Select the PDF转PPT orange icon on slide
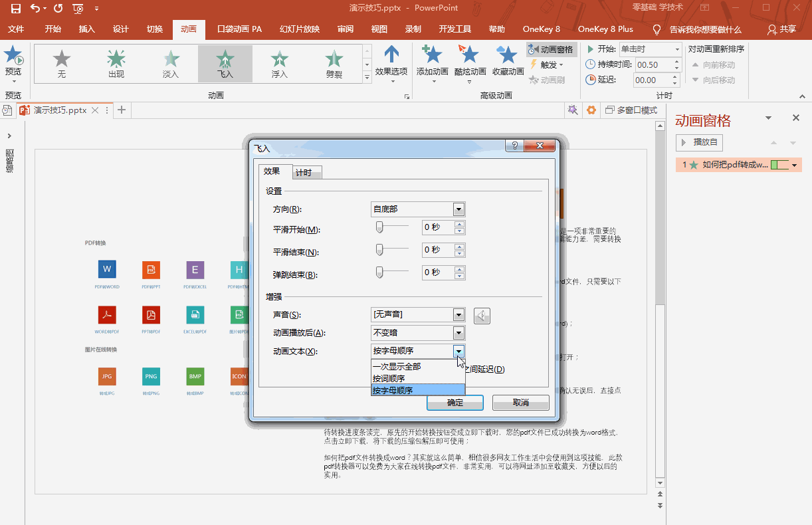The height and width of the screenshot is (525, 812). point(151,269)
